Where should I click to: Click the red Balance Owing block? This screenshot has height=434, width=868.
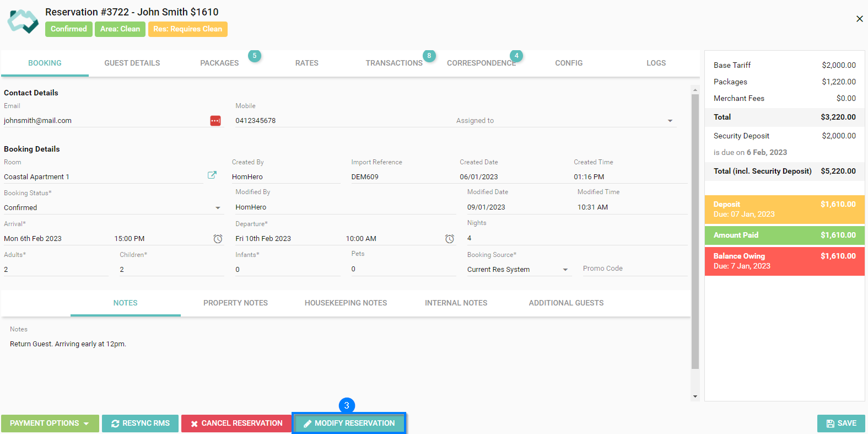click(x=785, y=261)
